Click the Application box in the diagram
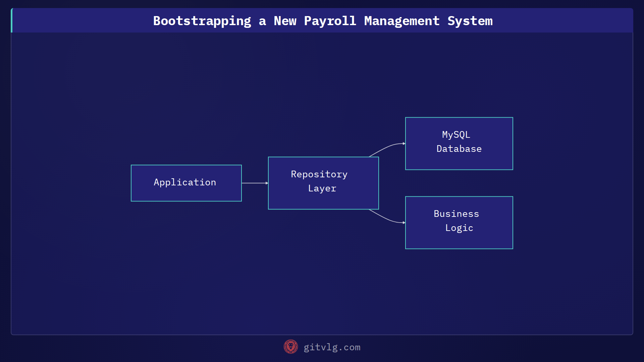644x362 pixels. pos(186,183)
